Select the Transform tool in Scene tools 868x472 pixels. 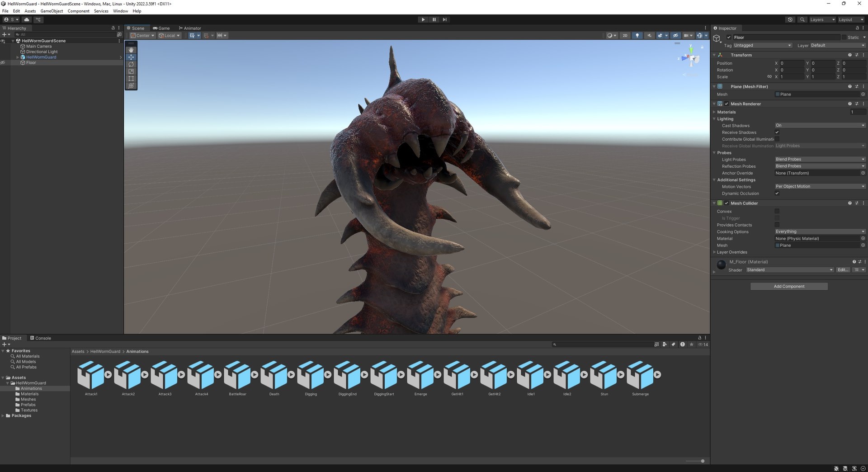tap(131, 86)
